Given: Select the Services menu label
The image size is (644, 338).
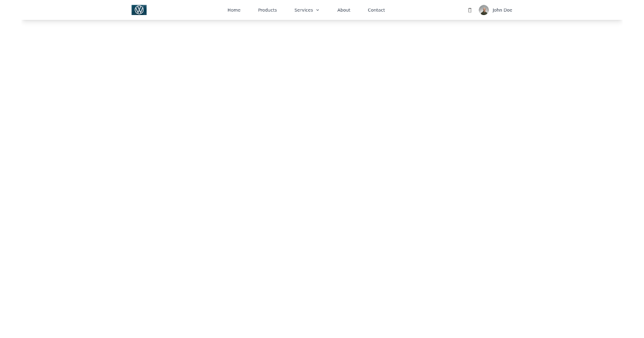Looking at the screenshot, I should point(303,10).
